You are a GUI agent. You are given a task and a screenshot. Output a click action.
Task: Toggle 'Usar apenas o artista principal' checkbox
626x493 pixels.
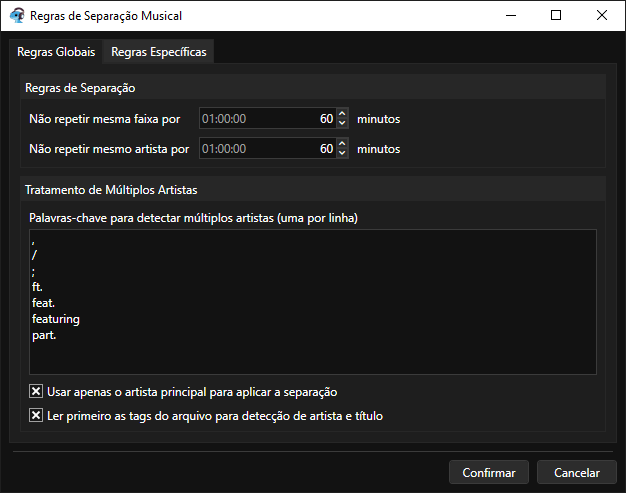click(36, 392)
